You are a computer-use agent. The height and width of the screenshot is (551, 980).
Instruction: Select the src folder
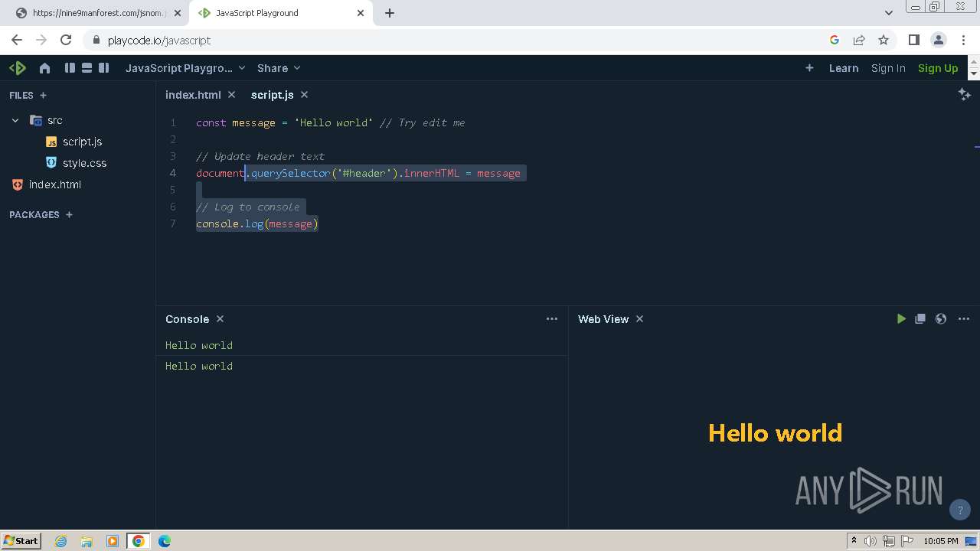pos(46,120)
